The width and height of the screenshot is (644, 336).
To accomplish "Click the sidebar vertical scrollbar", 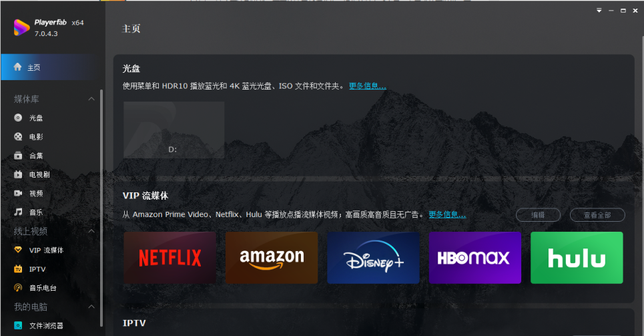I will coord(101,208).
